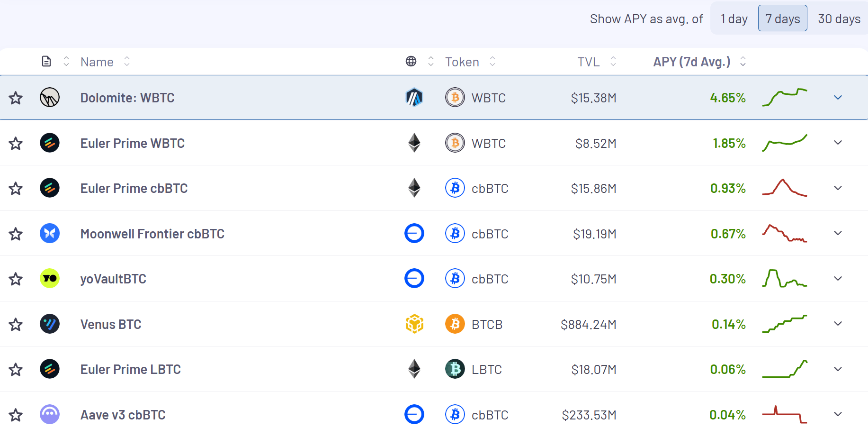
Task: Click cbBTC token icon in Moonwell row
Action: [x=455, y=233]
